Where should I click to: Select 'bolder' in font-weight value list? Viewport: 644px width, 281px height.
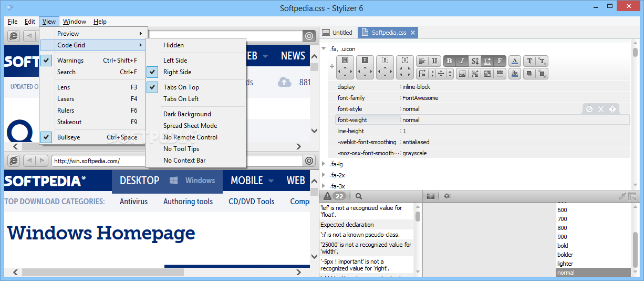coord(565,255)
